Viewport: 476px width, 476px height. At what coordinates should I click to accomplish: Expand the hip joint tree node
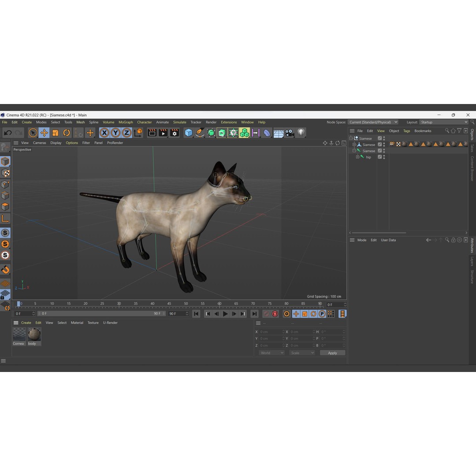click(357, 157)
